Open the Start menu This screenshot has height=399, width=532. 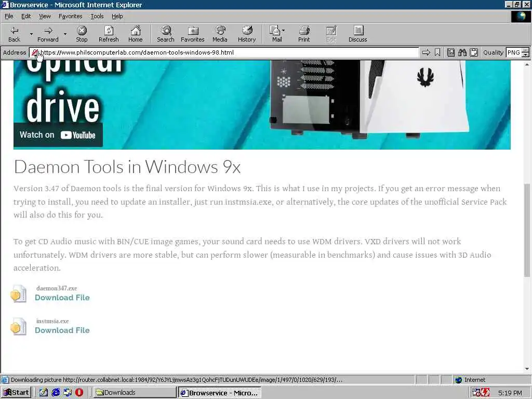tap(16, 393)
